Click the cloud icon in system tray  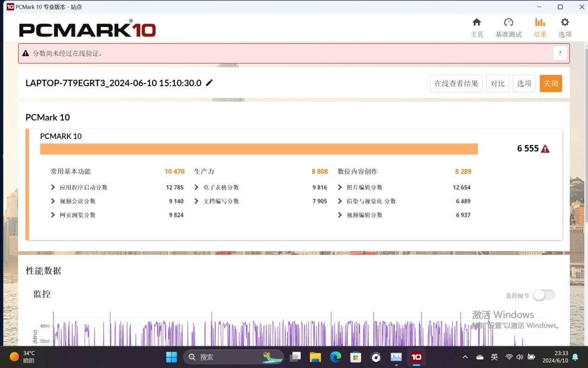[x=480, y=357]
